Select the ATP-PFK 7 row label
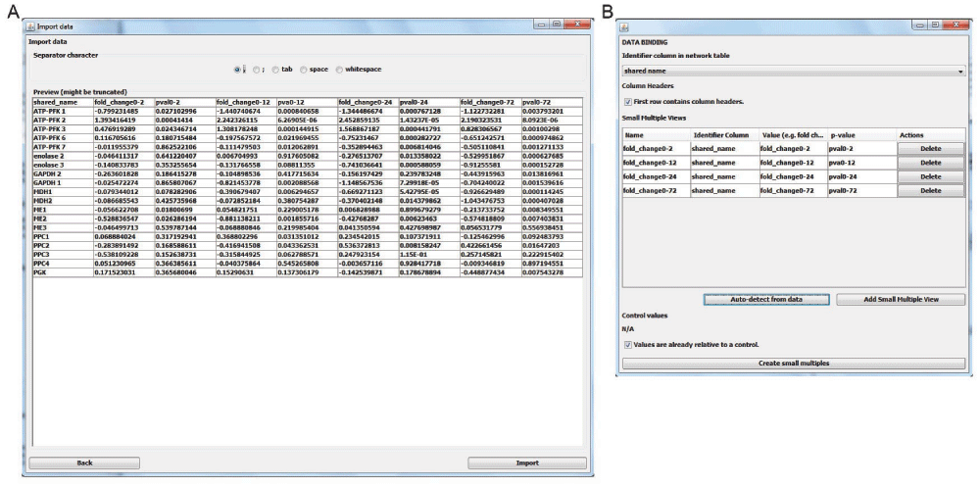Screen dimensions: 980x488 point(63,146)
